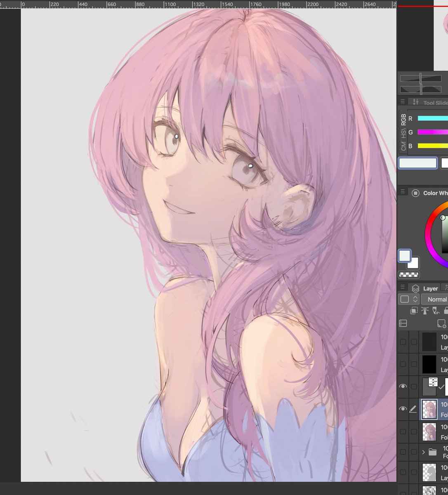The width and height of the screenshot is (448, 495).
Task: Show the gray silhouette layer
Action: (403, 472)
